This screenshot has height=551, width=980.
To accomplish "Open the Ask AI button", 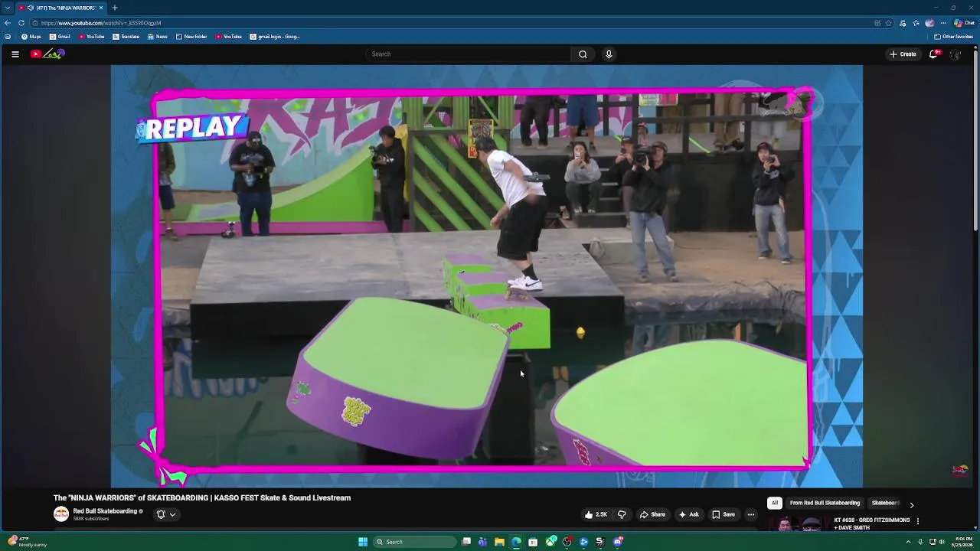I will (x=688, y=514).
